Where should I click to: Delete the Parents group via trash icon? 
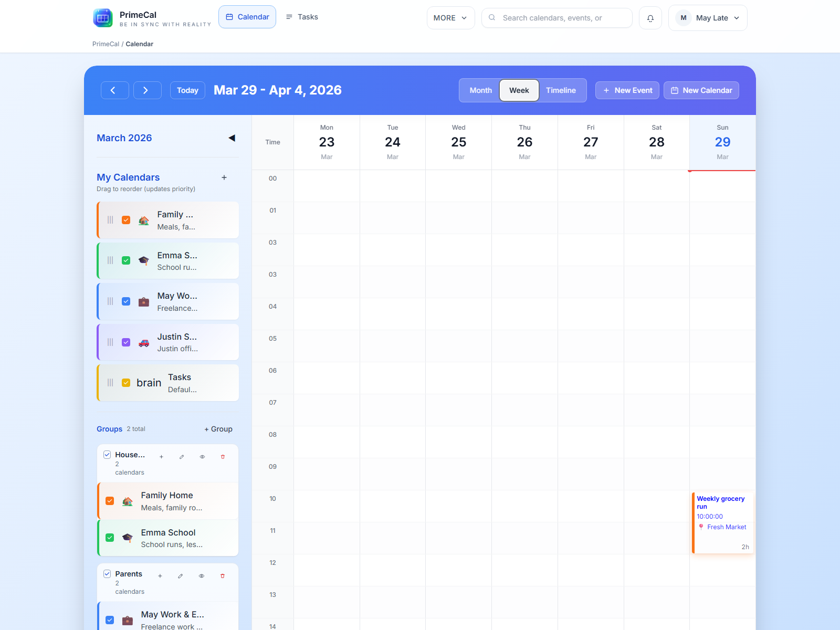pos(223,576)
